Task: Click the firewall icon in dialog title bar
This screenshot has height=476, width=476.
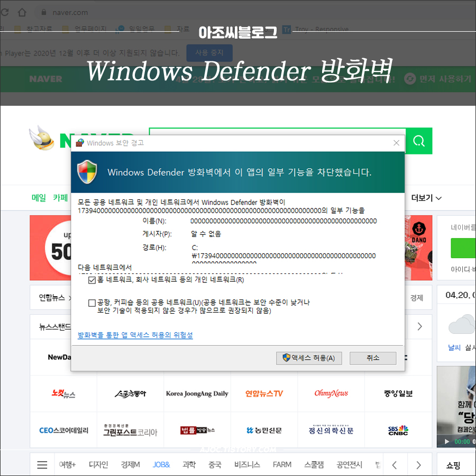Action: pos(80,143)
